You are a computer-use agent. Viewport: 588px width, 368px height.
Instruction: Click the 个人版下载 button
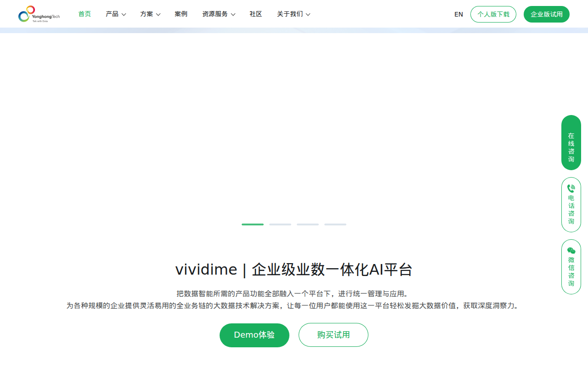(493, 14)
